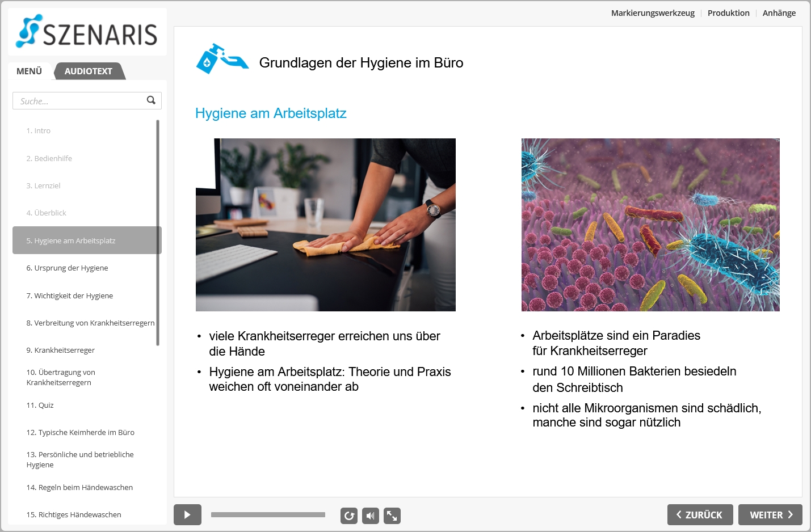Click the fullscreen expand icon
811x532 pixels.
(392, 516)
